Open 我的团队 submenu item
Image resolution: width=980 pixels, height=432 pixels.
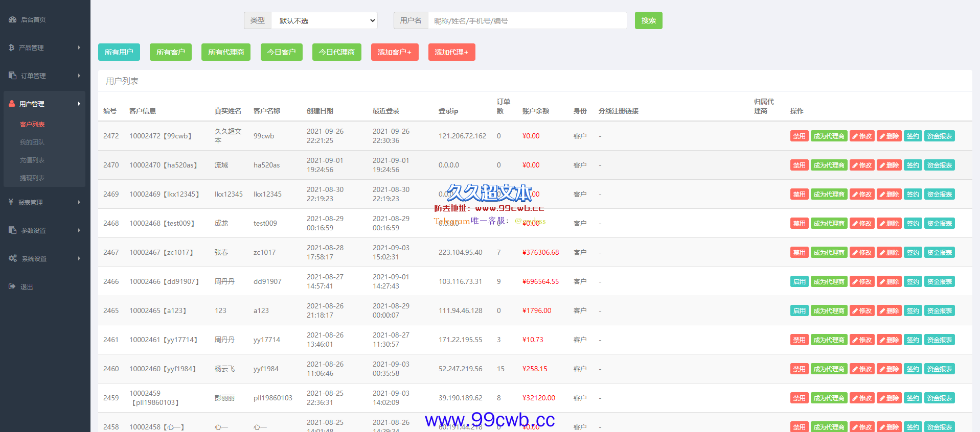(32, 142)
